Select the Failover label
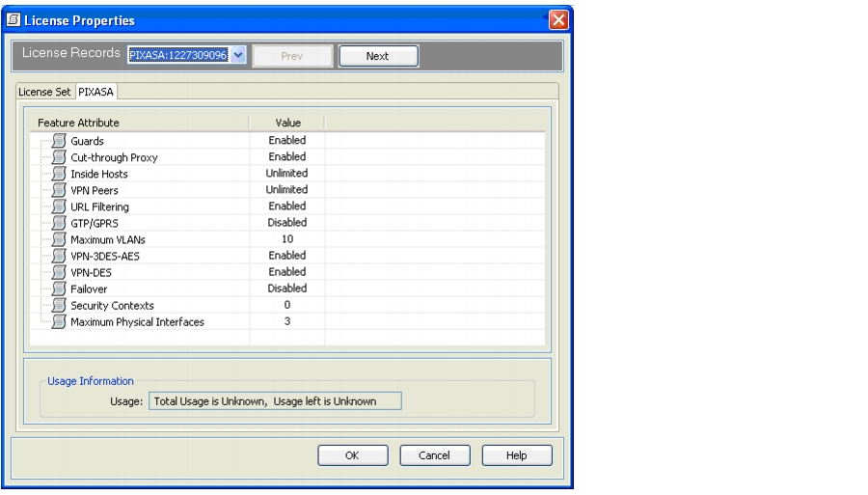The image size is (868, 495). (x=89, y=289)
